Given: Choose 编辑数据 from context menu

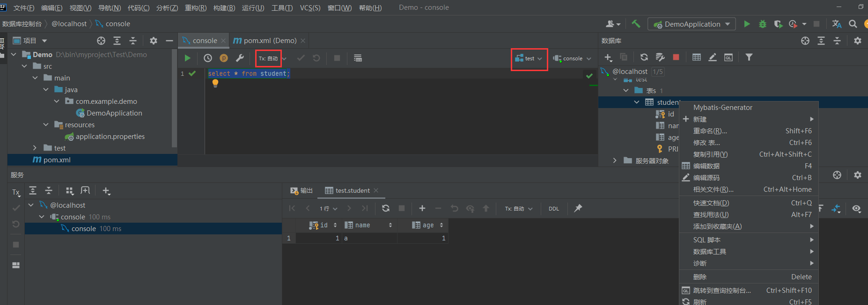Looking at the screenshot, I should pos(749,166).
